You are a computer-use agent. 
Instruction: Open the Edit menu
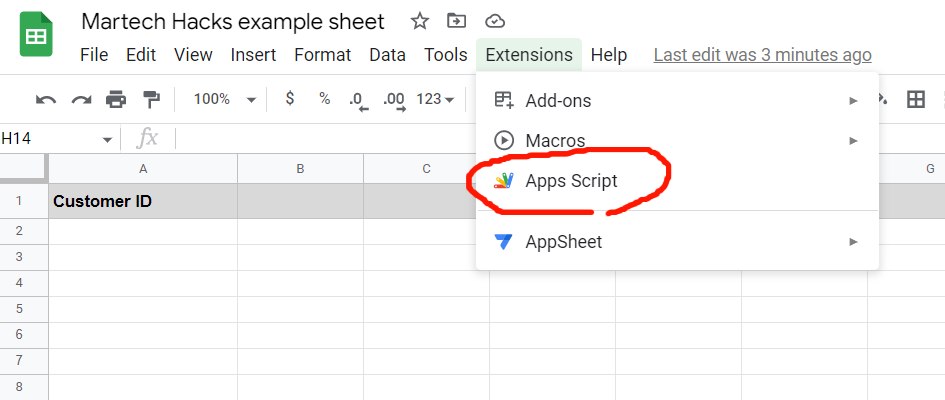pos(141,55)
